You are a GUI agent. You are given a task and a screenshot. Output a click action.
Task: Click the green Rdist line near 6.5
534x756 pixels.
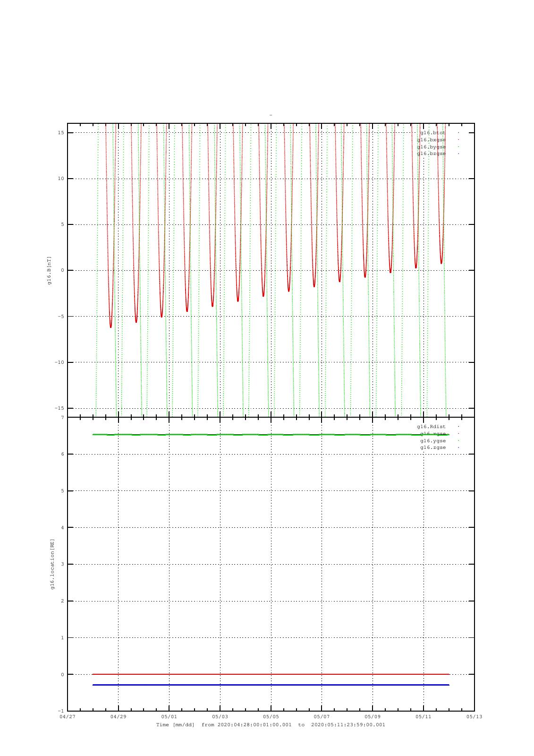[x=271, y=435]
